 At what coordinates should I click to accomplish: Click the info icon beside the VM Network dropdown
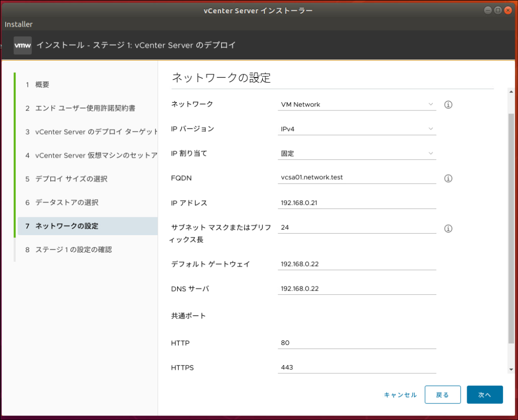click(448, 105)
